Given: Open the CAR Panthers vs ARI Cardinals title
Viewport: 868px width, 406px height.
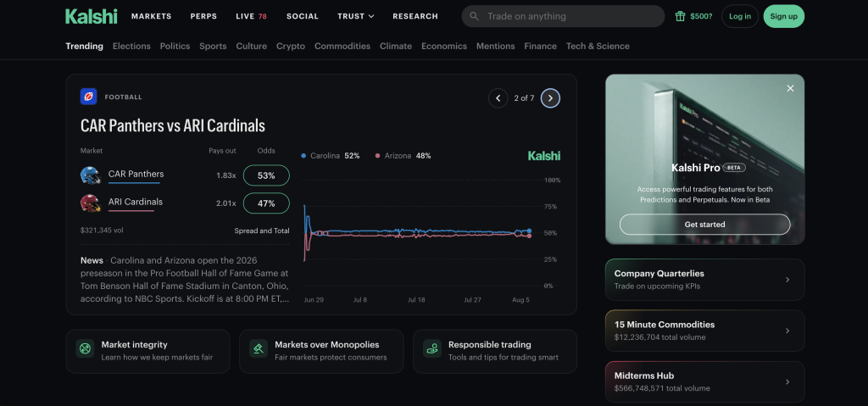Looking at the screenshot, I should coord(173,125).
